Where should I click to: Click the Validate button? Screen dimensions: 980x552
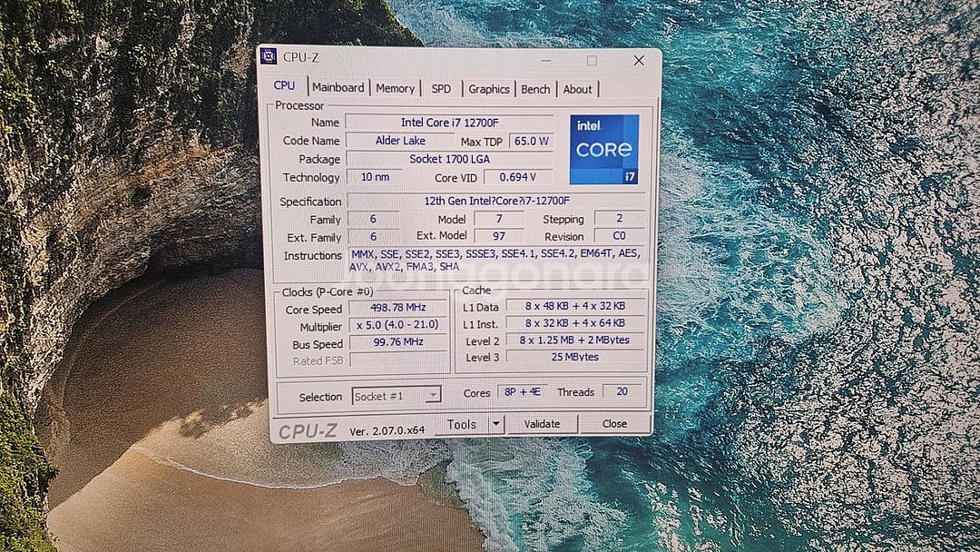coord(542,424)
